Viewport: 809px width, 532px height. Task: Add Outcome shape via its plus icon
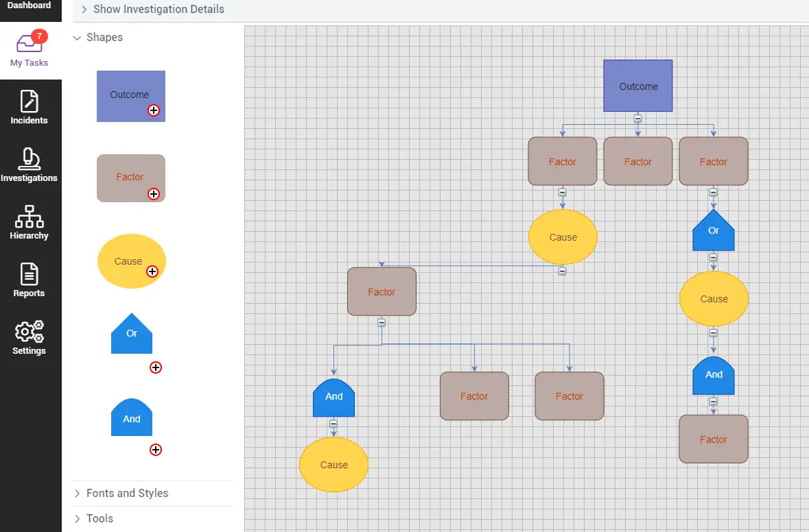tap(154, 110)
